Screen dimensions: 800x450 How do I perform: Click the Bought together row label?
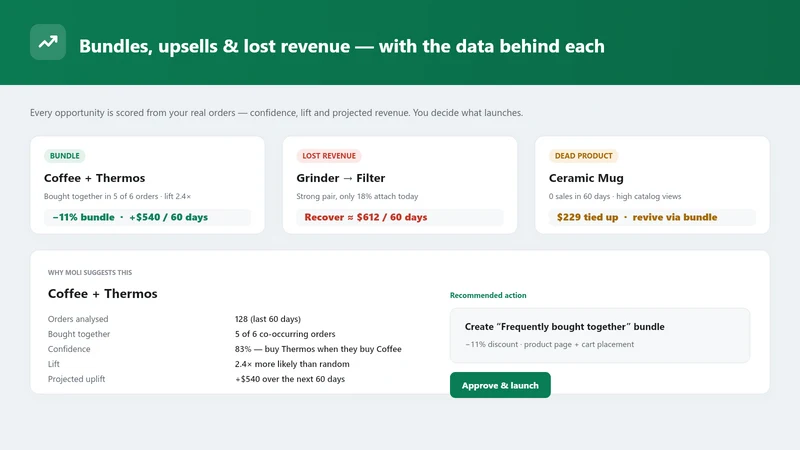(x=79, y=334)
